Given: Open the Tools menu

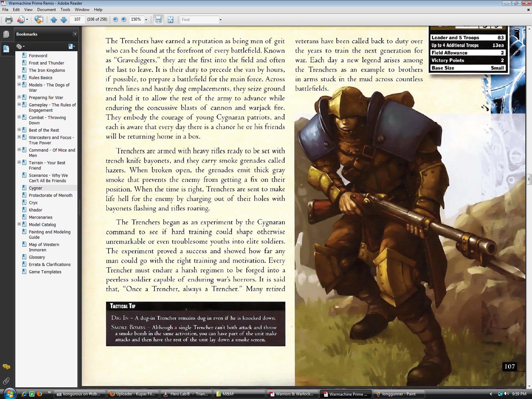Looking at the screenshot, I should click(x=65, y=10).
